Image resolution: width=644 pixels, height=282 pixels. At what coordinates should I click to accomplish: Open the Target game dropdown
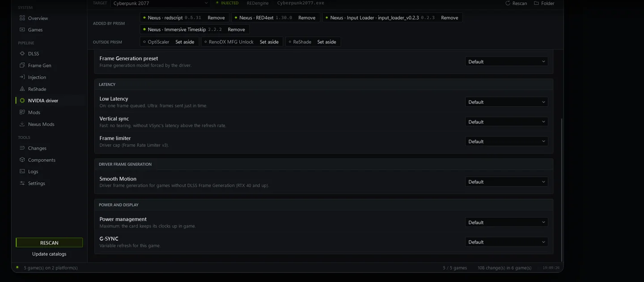[160, 3]
